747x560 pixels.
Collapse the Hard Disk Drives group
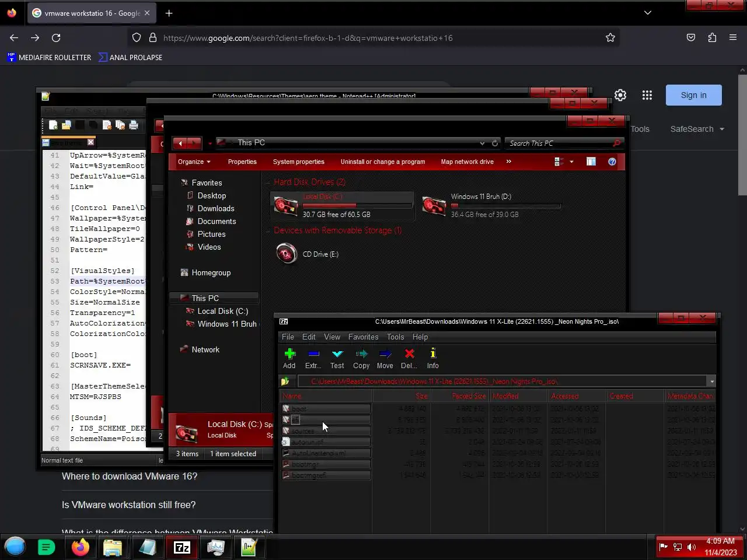point(269,182)
